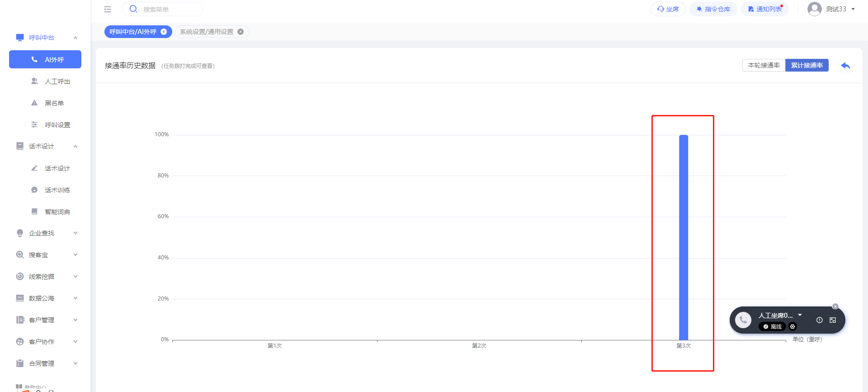Toggle the 离线 offline status pill

point(772,327)
